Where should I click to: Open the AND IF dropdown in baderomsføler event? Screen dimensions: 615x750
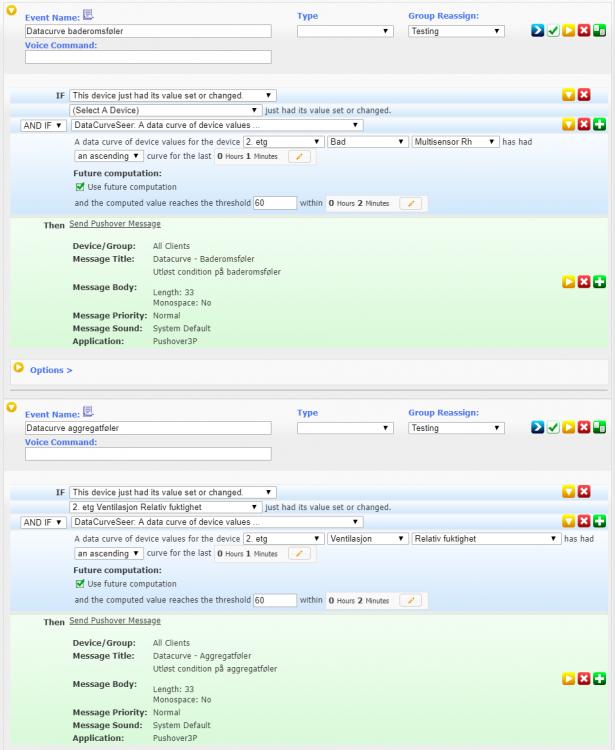pos(43,125)
